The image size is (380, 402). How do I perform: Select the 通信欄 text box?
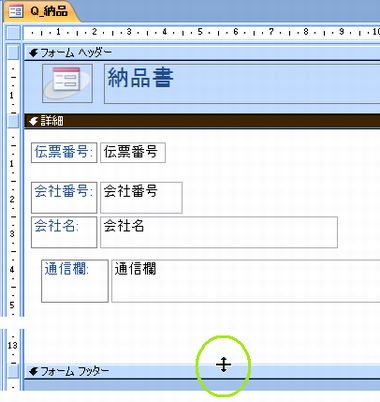246,281
